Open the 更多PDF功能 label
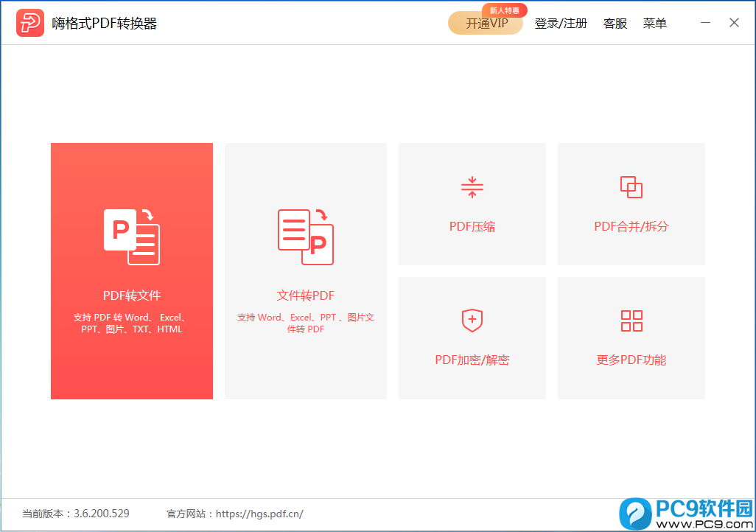The width and height of the screenshot is (756, 532). (631, 360)
